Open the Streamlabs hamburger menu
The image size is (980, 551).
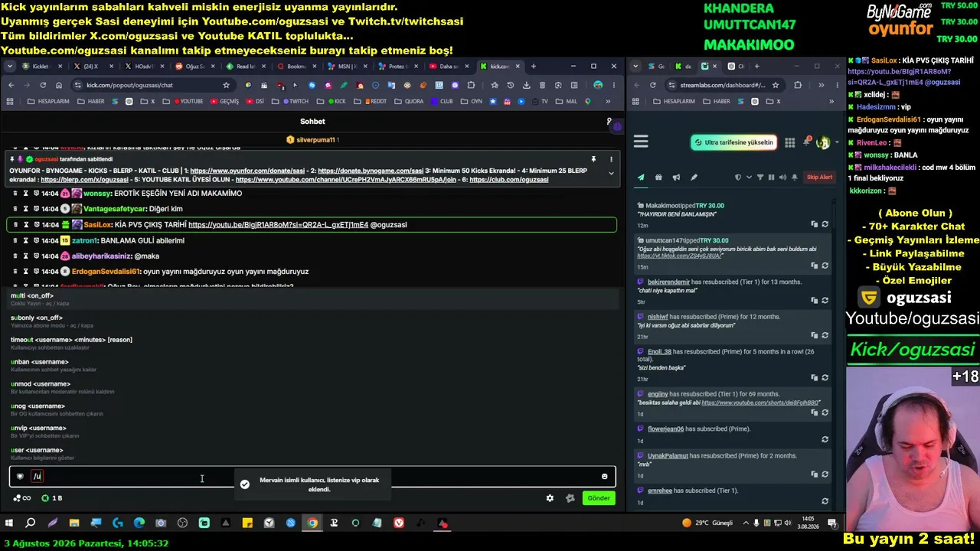641,142
